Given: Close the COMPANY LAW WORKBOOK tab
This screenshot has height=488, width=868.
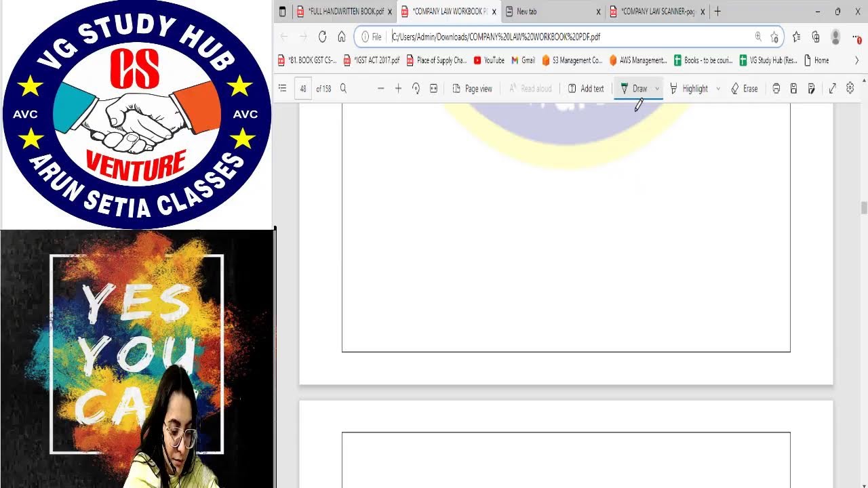Looking at the screenshot, I should (494, 12).
